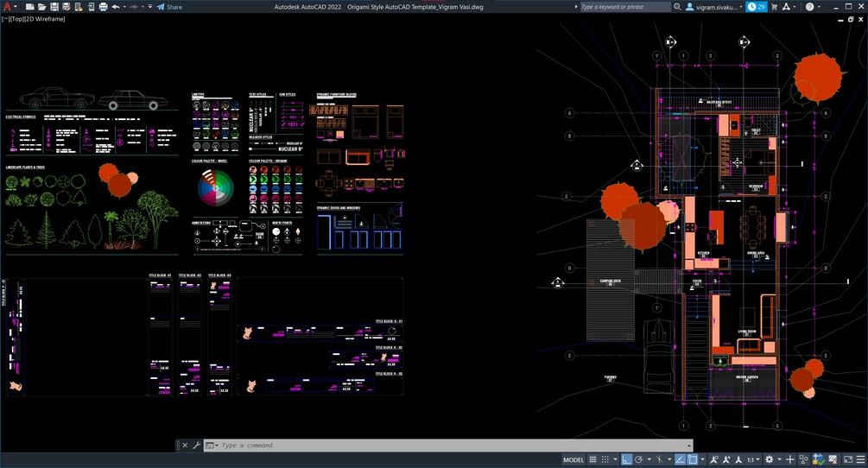
Task: Toggle isometric drafting
Action: click(659, 459)
